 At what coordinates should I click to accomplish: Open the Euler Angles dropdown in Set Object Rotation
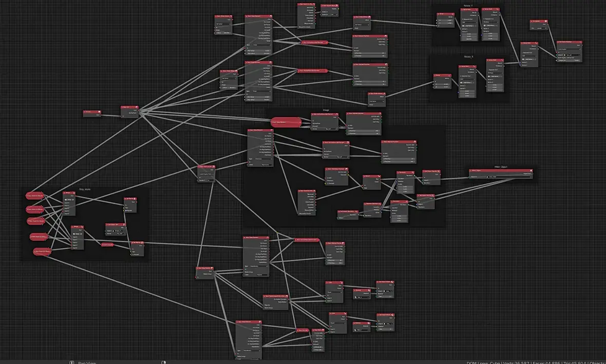[x=570, y=49]
